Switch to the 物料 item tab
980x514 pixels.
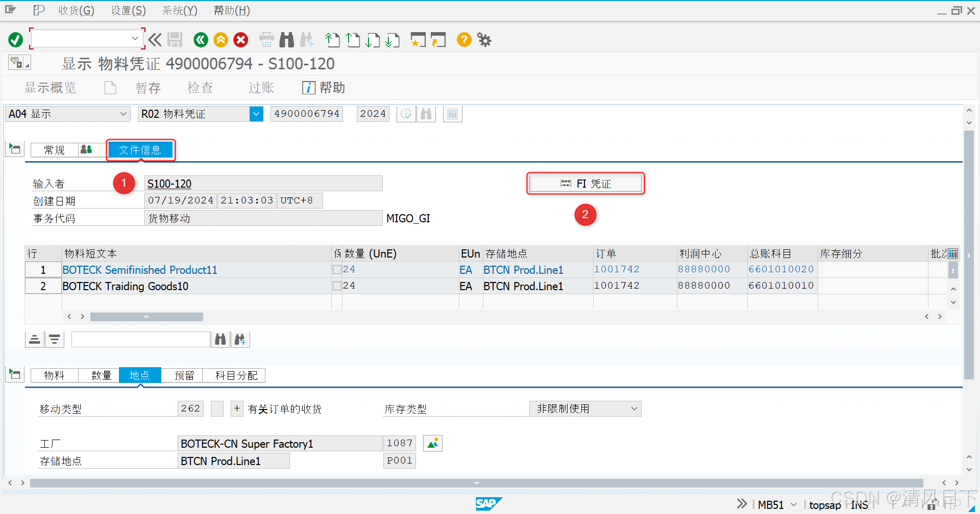tap(55, 375)
